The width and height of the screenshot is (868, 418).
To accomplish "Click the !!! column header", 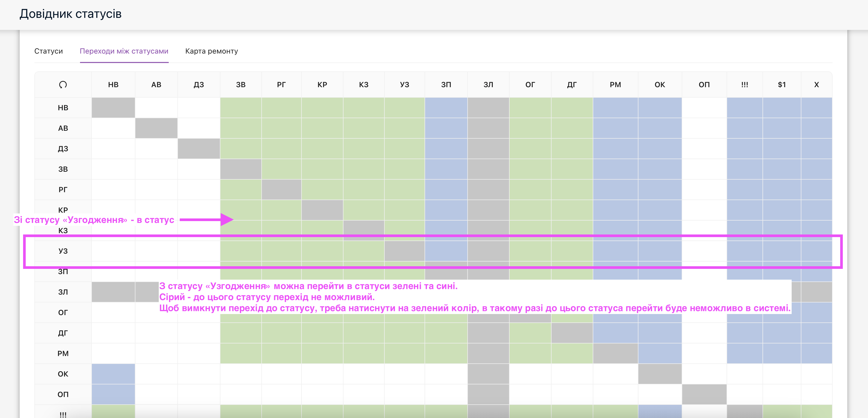I will 744,85.
